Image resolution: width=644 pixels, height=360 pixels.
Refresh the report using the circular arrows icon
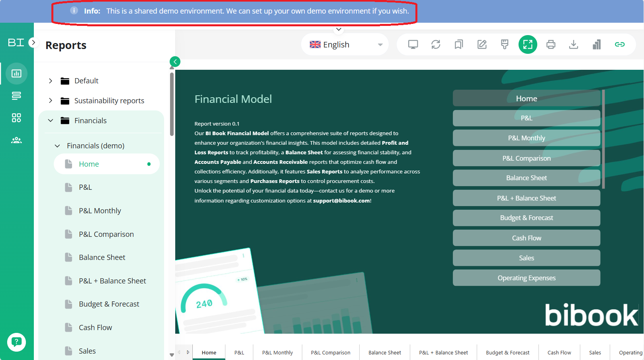coord(436,44)
